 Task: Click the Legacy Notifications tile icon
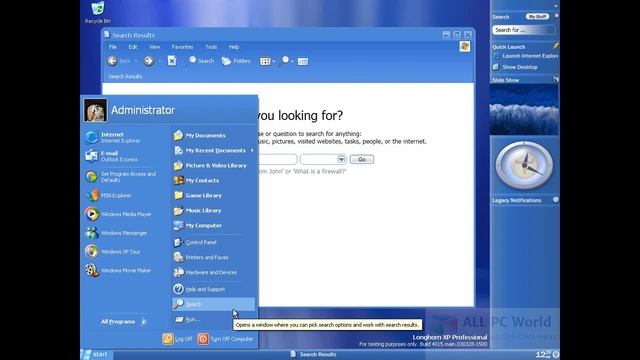[x=556, y=200]
